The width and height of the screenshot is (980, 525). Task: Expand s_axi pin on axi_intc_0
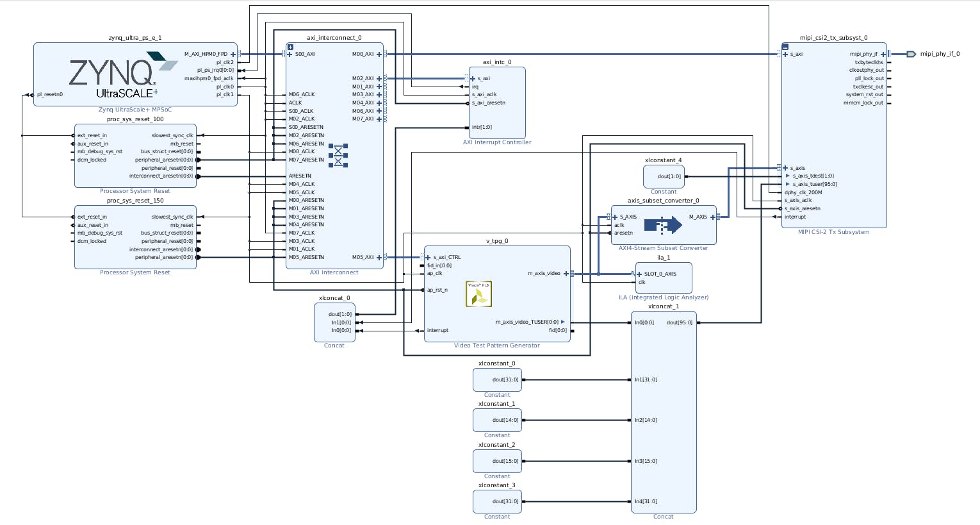tap(473, 79)
